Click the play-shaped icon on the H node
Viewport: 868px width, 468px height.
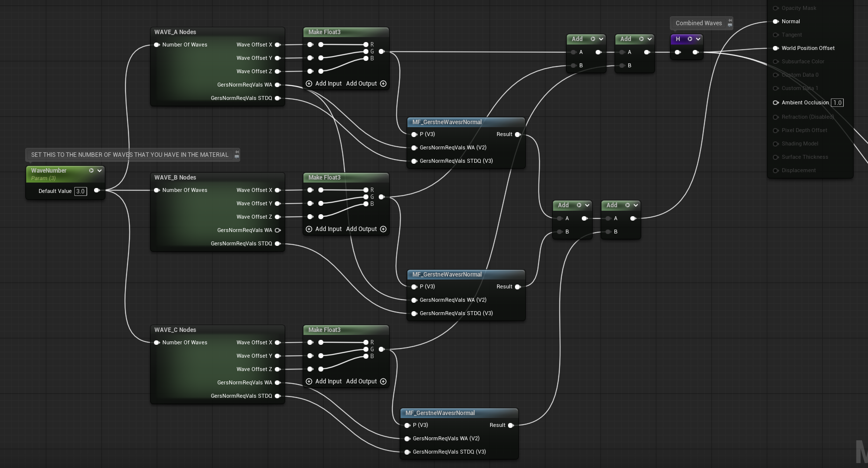click(x=690, y=39)
